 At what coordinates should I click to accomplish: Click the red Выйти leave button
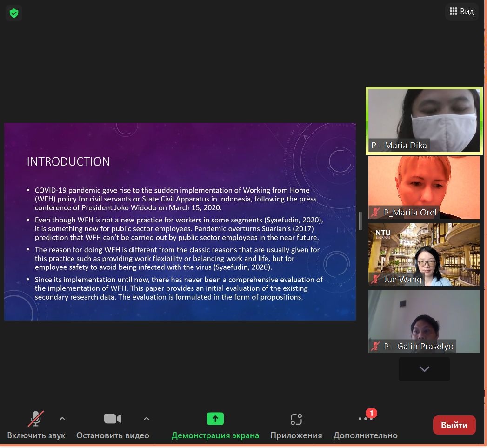[454, 425]
